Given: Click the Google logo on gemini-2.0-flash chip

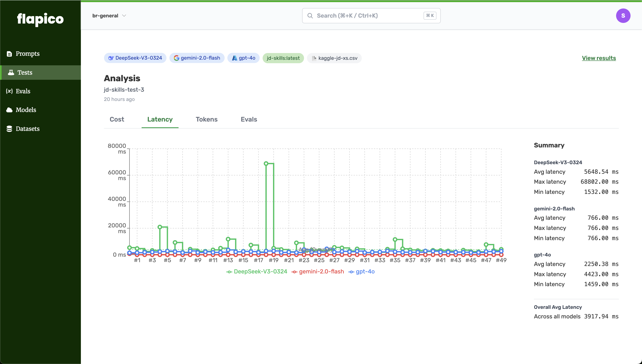Looking at the screenshot, I should click(x=176, y=58).
